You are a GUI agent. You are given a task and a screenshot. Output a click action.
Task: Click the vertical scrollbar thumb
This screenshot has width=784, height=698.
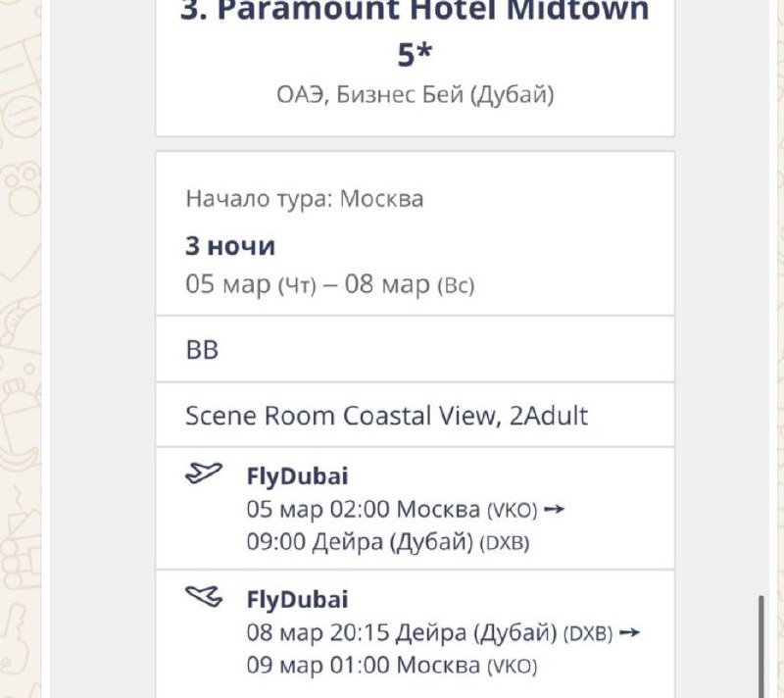tap(760, 645)
